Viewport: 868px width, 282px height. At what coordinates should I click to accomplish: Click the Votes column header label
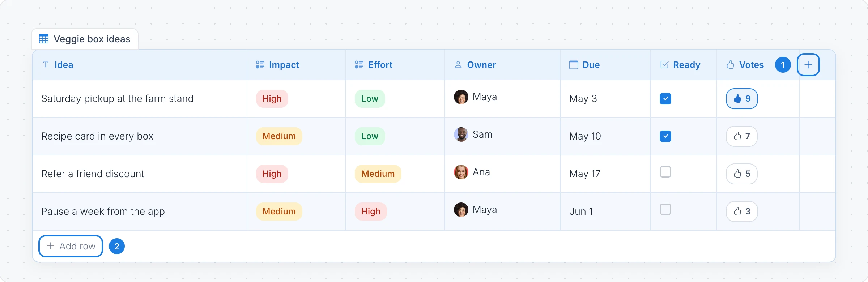(x=752, y=65)
